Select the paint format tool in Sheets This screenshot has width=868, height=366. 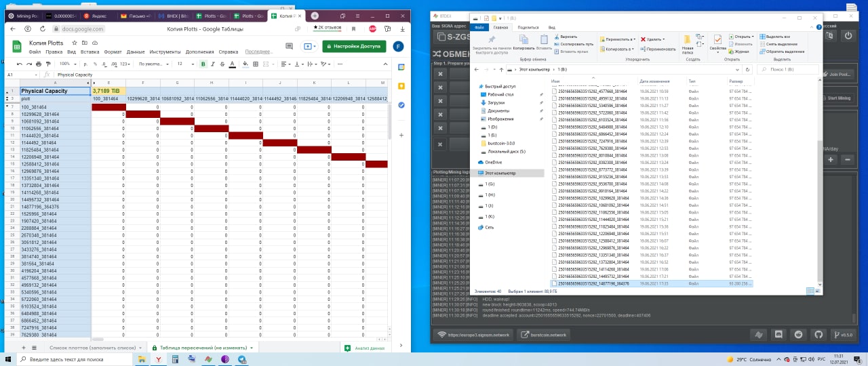click(x=49, y=64)
